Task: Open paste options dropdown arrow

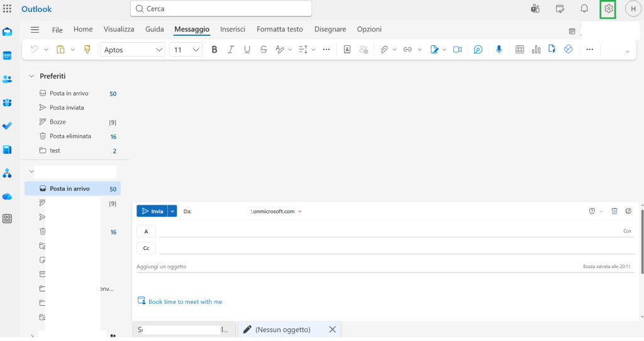Action: (x=73, y=50)
